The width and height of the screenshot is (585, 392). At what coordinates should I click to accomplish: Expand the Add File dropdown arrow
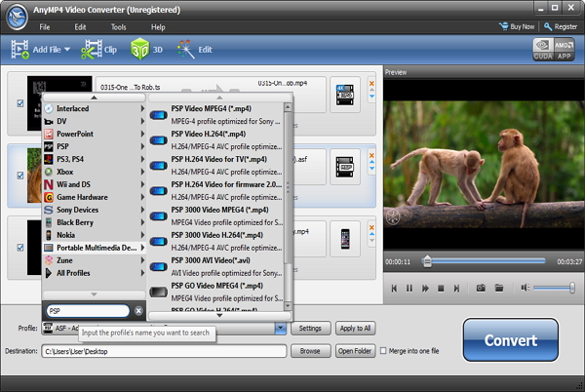click(67, 49)
